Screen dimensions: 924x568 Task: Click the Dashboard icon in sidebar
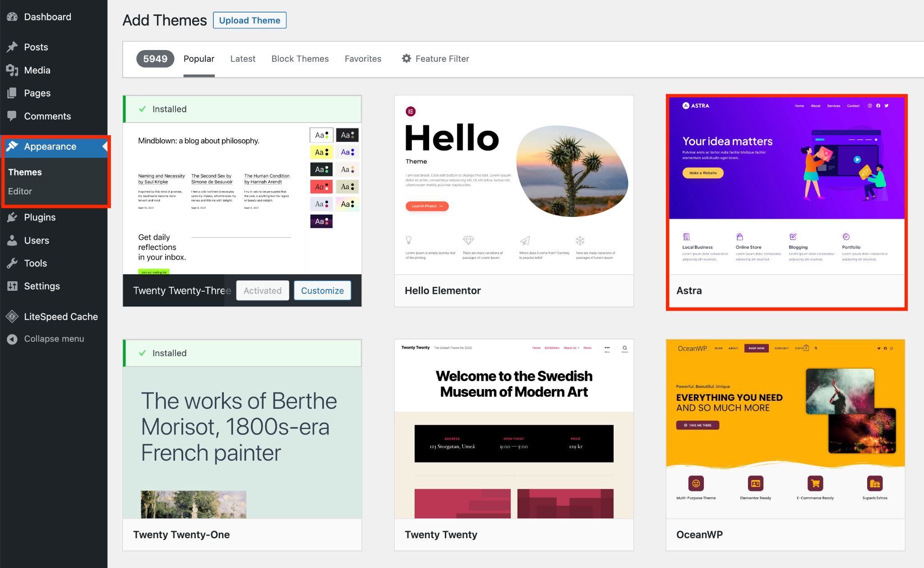11,17
